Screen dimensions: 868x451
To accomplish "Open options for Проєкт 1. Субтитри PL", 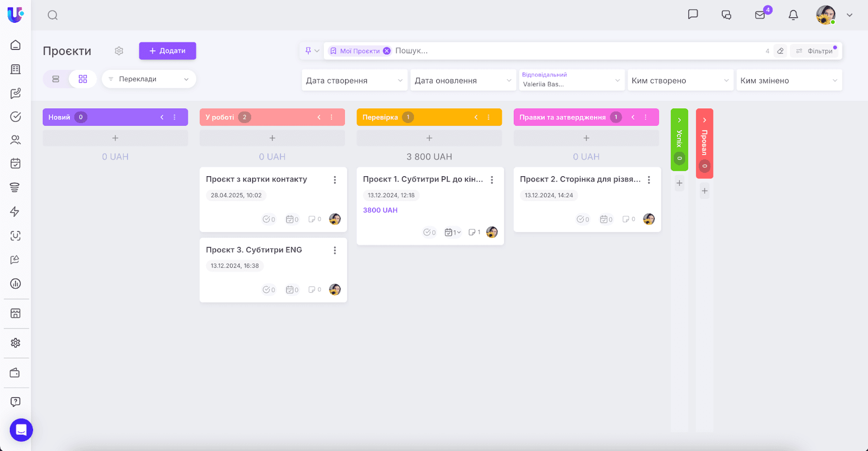I will pyautogui.click(x=492, y=180).
